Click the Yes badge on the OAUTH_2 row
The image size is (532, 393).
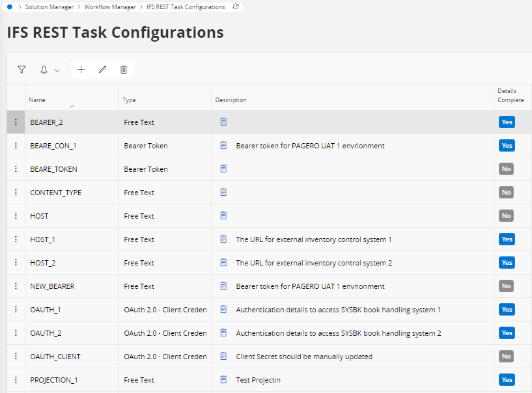coord(507,332)
